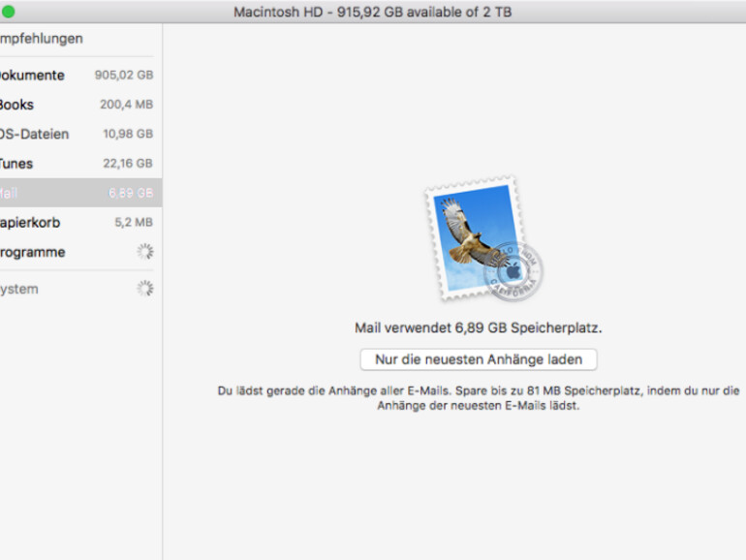Image resolution: width=746 pixels, height=560 pixels.
Task: Select Empfehlungen in the sidebar
Action: [x=42, y=39]
